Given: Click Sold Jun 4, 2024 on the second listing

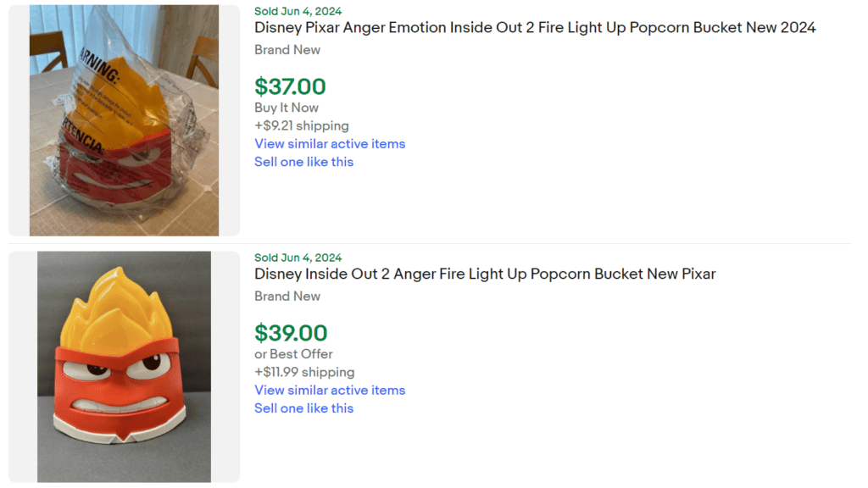Looking at the screenshot, I should pos(296,257).
